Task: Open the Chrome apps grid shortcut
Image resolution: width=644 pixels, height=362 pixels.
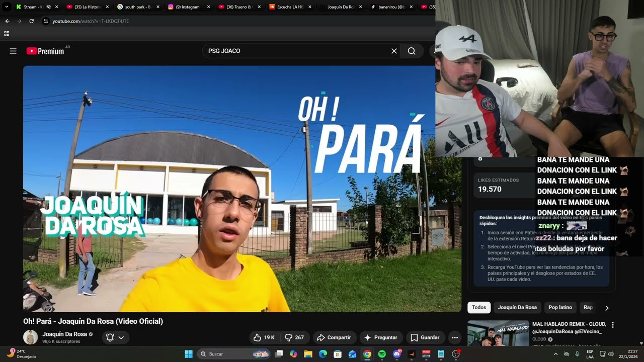Action: pyautogui.click(x=7, y=34)
